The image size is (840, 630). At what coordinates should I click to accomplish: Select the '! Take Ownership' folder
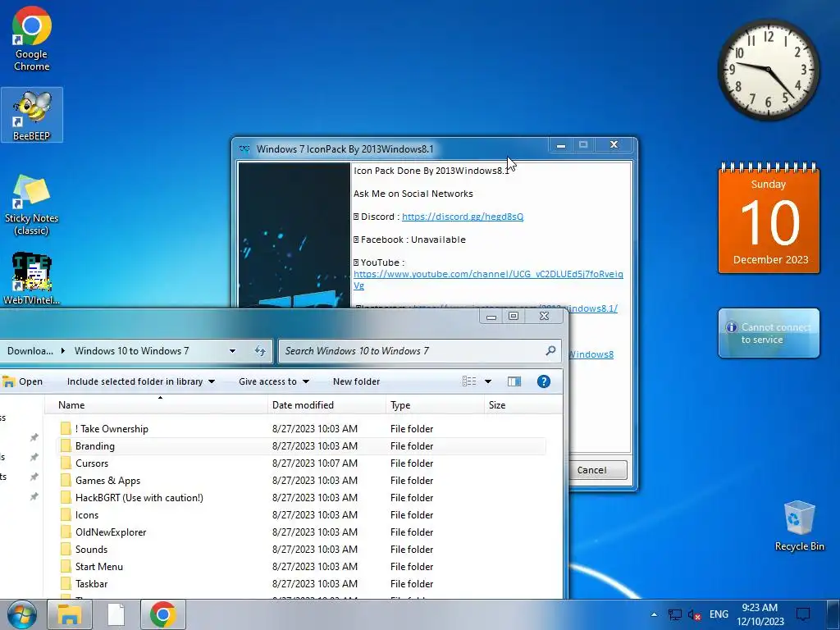[302, 428]
